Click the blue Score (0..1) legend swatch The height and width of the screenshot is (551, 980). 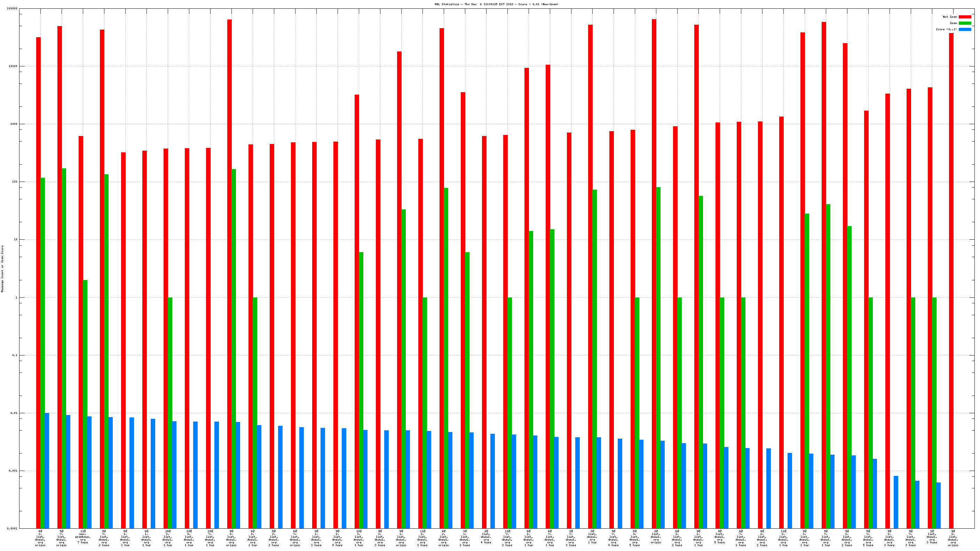tap(964, 29)
